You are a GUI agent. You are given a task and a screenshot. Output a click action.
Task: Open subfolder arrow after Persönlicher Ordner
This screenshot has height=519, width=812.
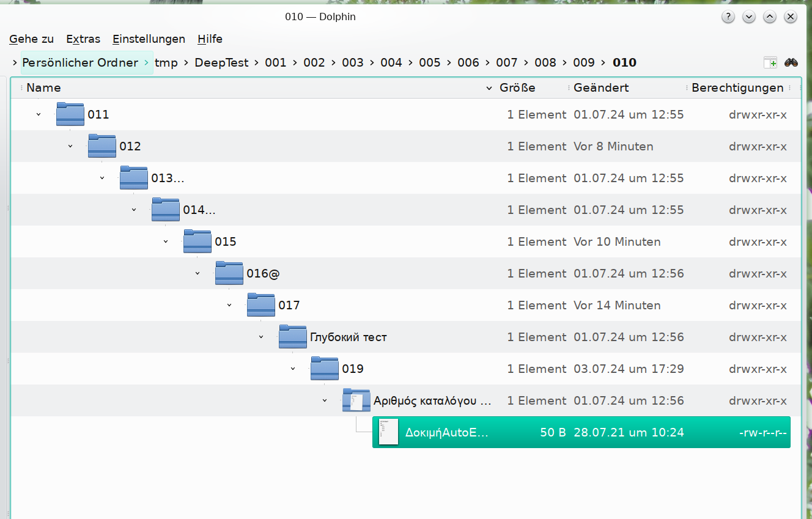(x=146, y=62)
